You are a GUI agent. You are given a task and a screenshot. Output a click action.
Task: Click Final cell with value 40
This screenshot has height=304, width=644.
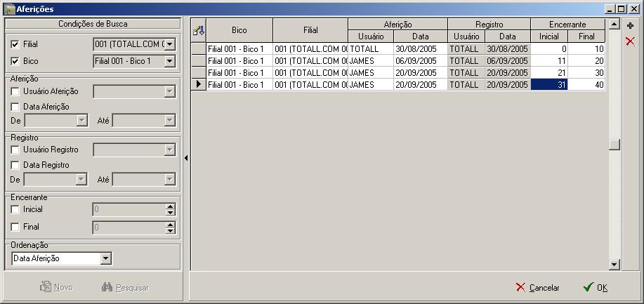click(586, 85)
